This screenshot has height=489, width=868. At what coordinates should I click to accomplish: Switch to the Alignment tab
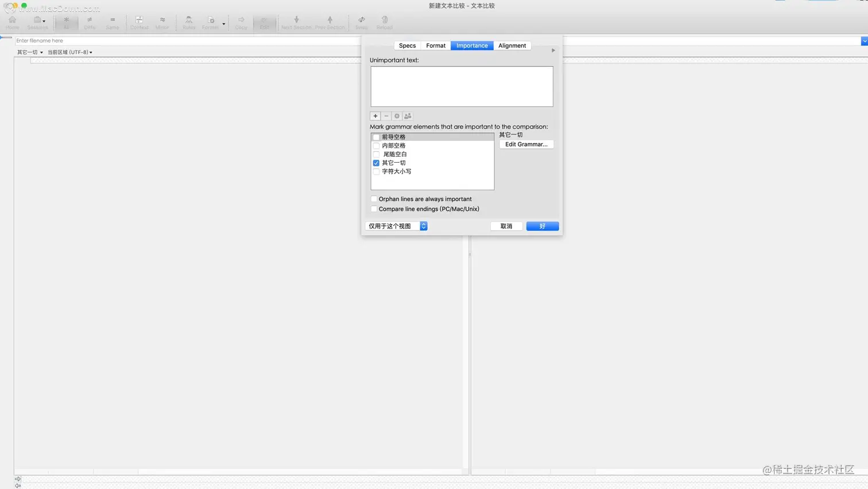point(512,45)
